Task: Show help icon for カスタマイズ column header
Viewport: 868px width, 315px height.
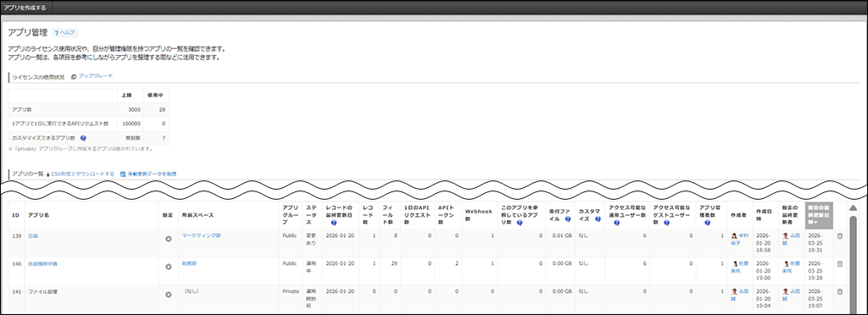Action: click(x=598, y=218)
